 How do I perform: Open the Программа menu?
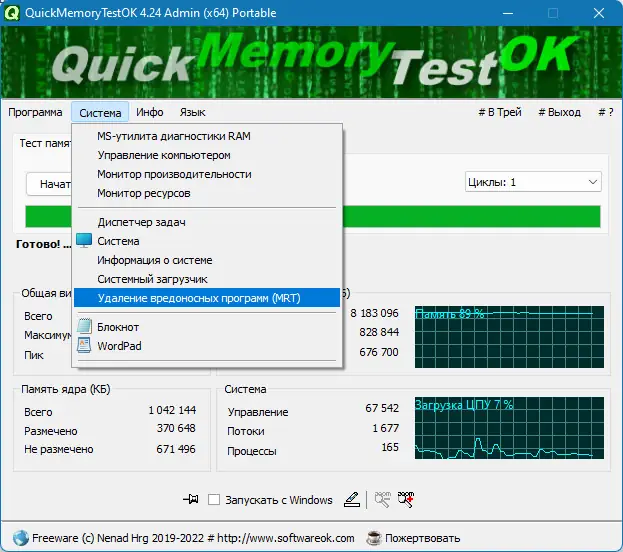[35, 112]
